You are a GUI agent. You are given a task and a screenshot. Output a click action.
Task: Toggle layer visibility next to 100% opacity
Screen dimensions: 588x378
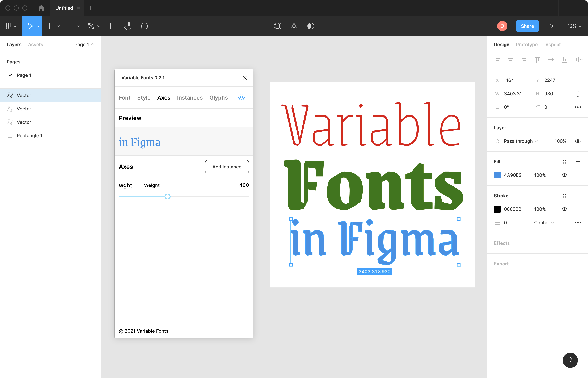click(578, 141)
